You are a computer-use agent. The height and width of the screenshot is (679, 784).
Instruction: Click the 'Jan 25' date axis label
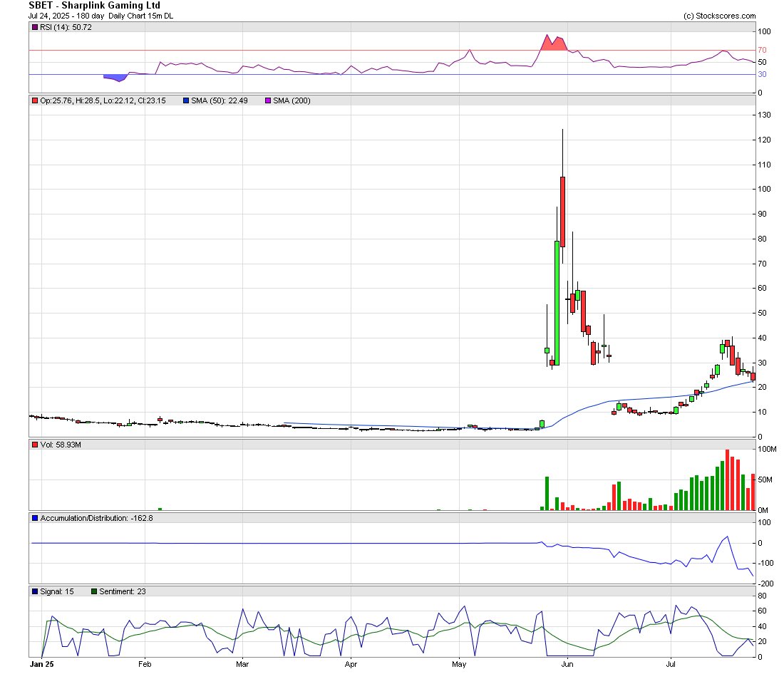(x=41, y=665)
